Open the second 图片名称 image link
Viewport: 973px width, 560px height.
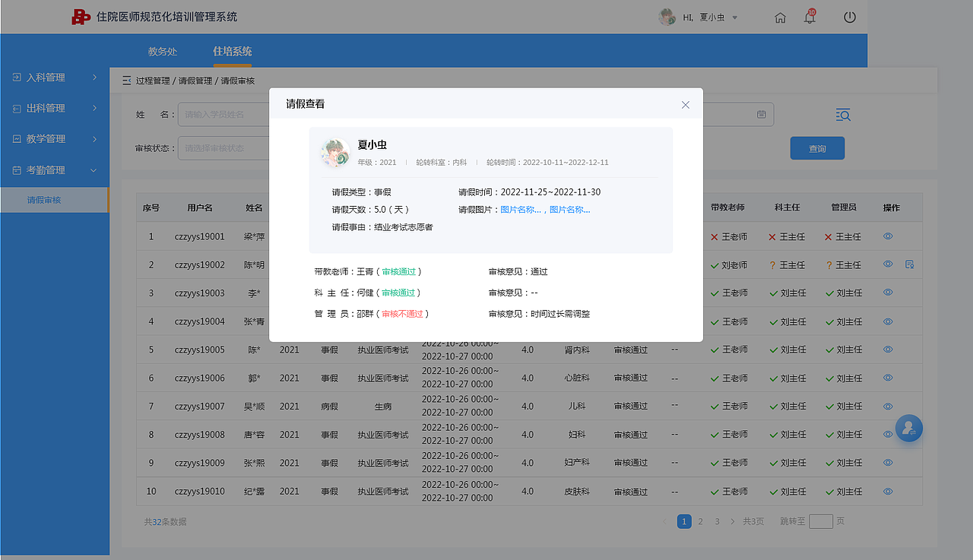[x=570, y=210]
